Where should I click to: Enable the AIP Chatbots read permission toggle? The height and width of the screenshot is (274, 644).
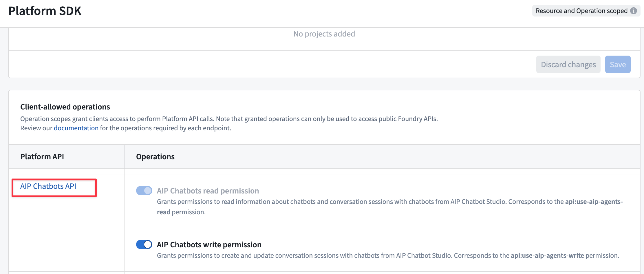point(144,191)
